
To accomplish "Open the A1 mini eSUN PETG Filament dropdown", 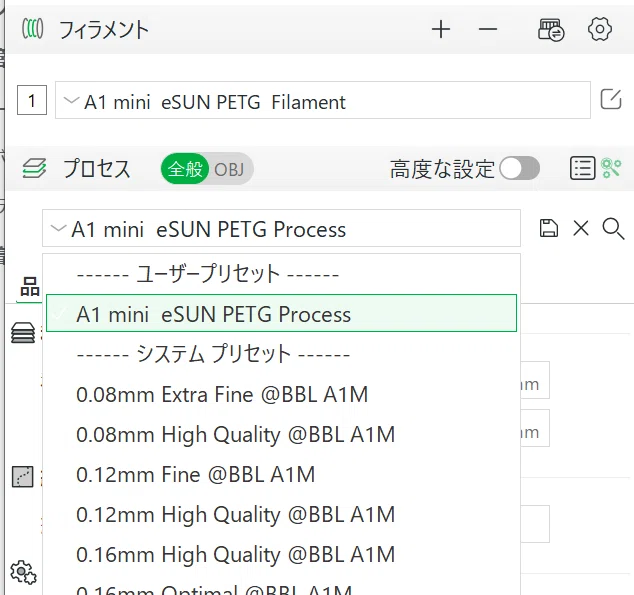I will 323,100.
